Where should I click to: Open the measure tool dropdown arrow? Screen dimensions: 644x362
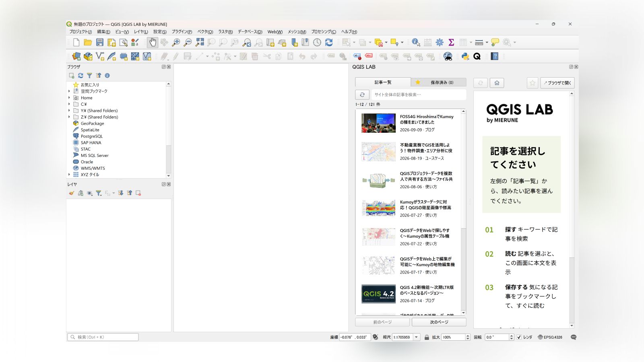(x=487, y=42)
